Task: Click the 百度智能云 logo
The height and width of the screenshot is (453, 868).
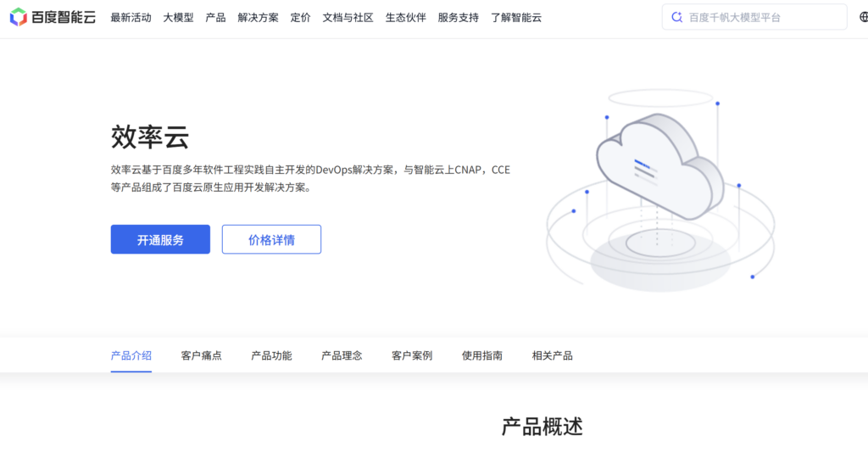Action: [x=53, y=17]
